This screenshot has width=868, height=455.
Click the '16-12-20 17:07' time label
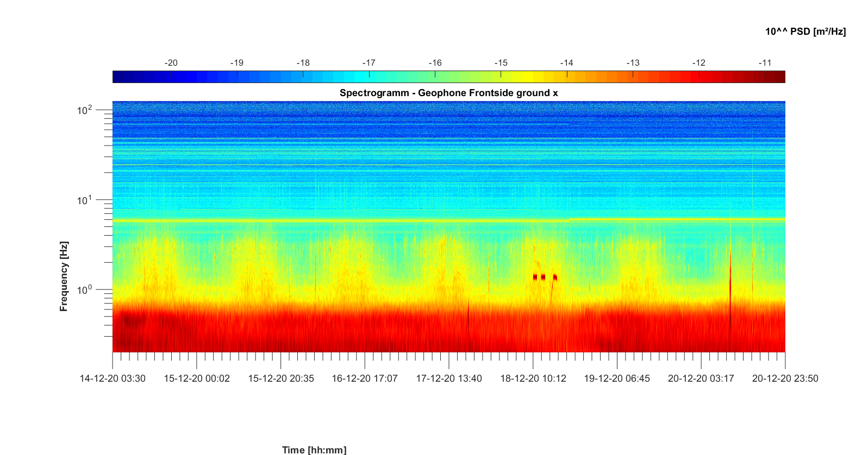[x=365, y=378]
